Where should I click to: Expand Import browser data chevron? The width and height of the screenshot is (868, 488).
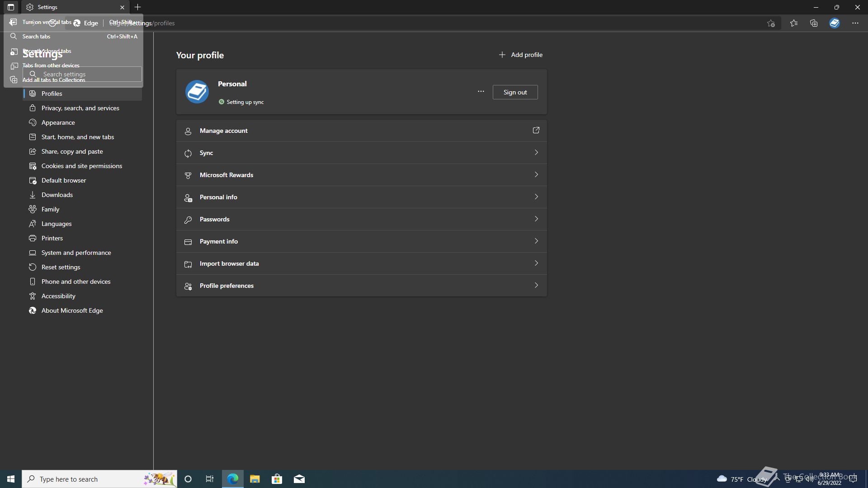tap(536, 263)
